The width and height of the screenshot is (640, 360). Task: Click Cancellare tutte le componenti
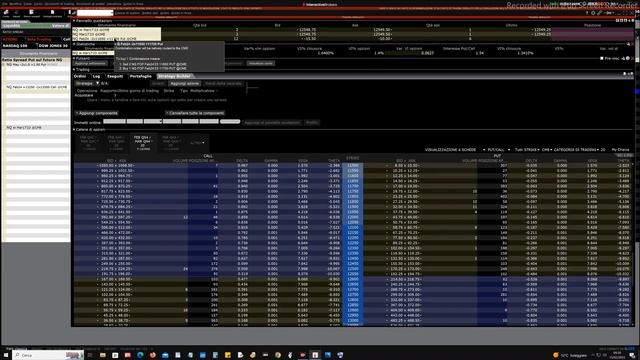click(196, 113)
